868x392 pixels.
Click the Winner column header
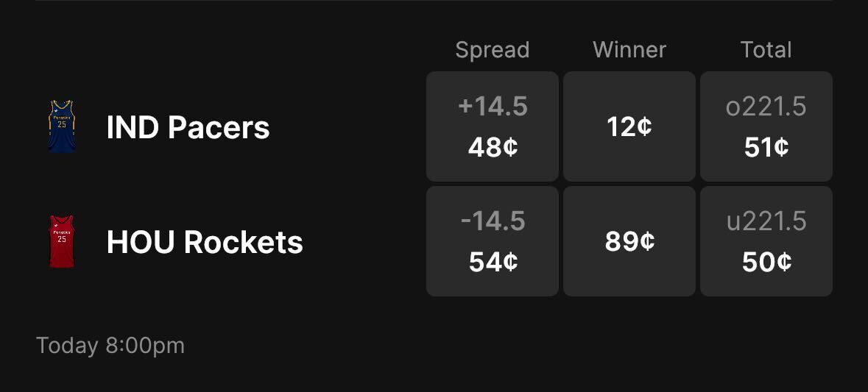point(629,50)
